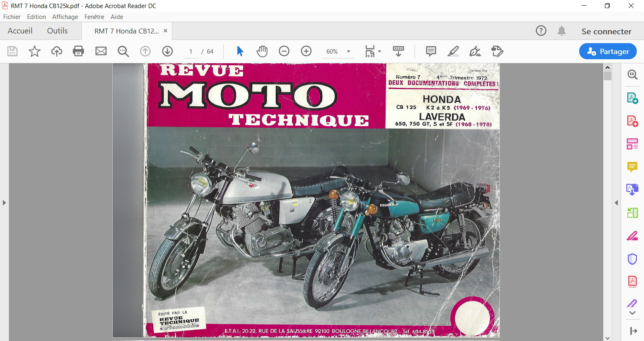The height and width of the screenshot is (341, 644).
Task: Add a sticky note comment
Action: (x=431, y=51)
